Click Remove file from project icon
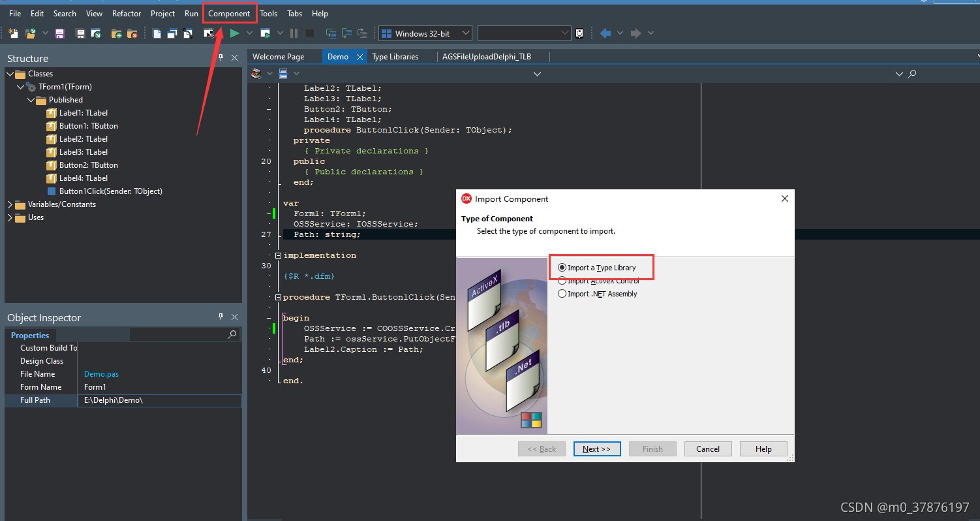Viewport: 980px width, 521px height. coord(132,33)
